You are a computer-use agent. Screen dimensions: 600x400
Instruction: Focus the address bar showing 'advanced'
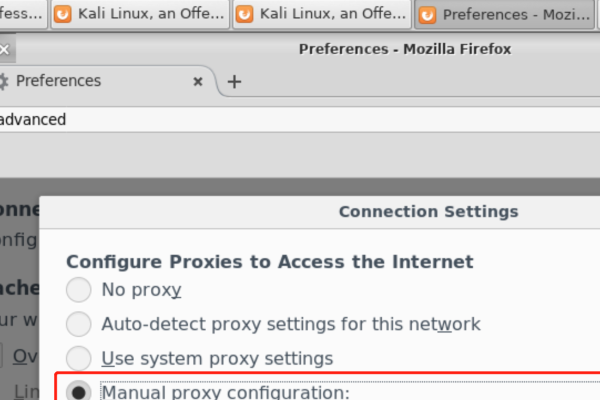[200, 120]
